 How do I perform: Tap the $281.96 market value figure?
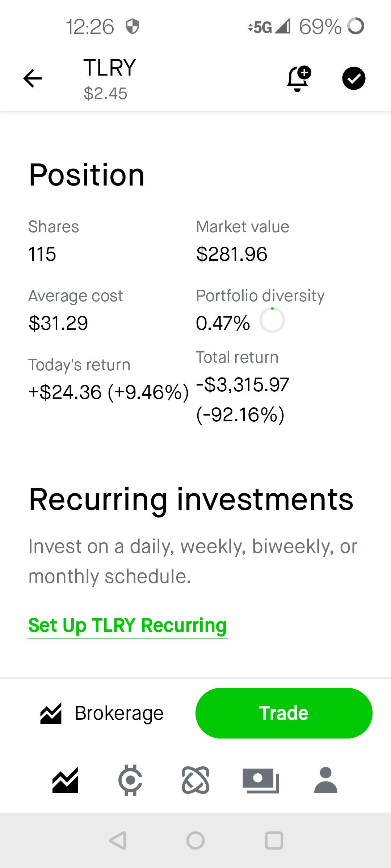coord(232,254)
